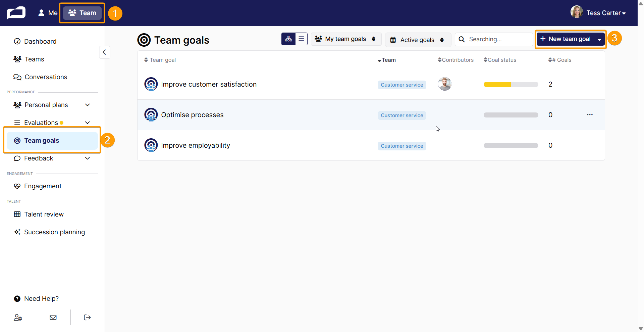Open Engagement in the sidebar
644x332 pixels.
tap(38, 186)
